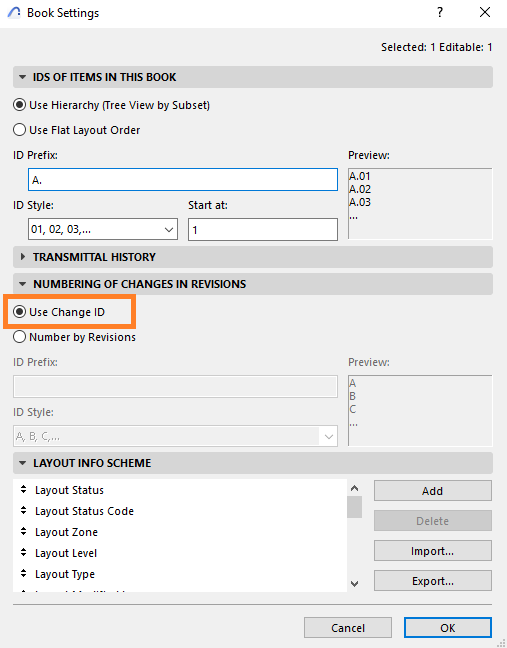
Task: Click reorder handle icon beside Layout Type
Action: pos(24,574)
